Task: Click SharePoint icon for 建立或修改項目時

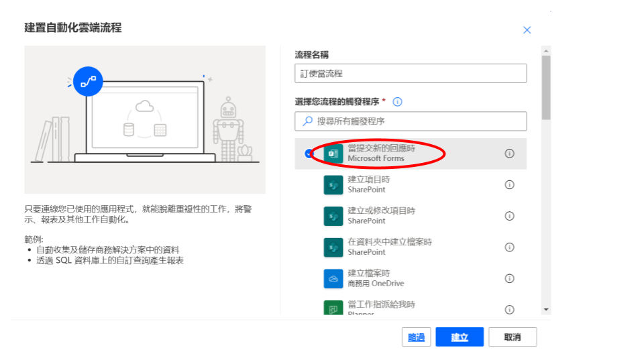Action: (333, 216)
